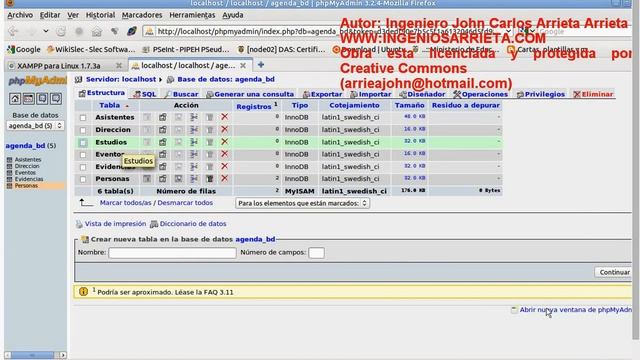The height and width of the screenshot is (360, 640).
Task: Sort by Tamaño column header
Action: (409, 105)
